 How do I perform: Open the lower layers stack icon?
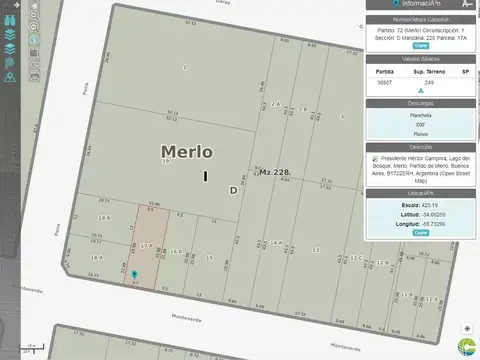10,48
